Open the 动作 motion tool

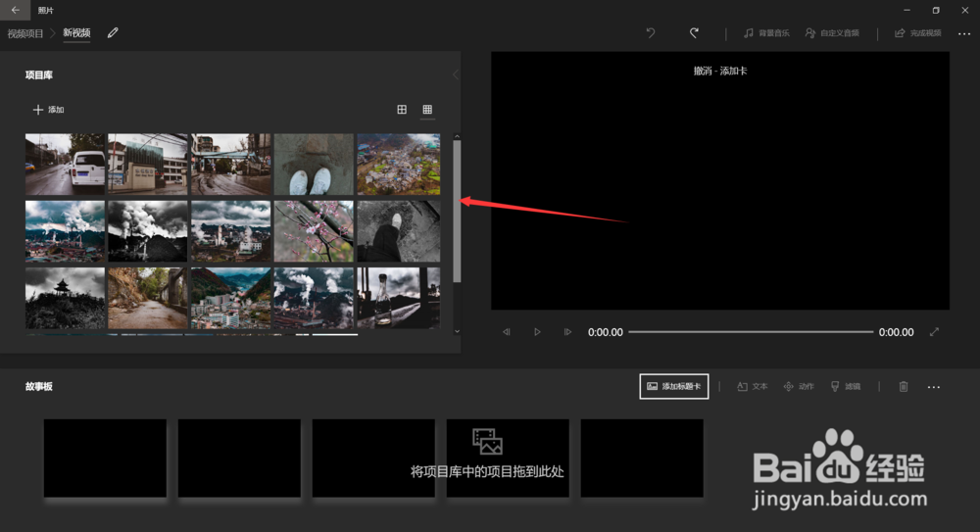[799, 386]
